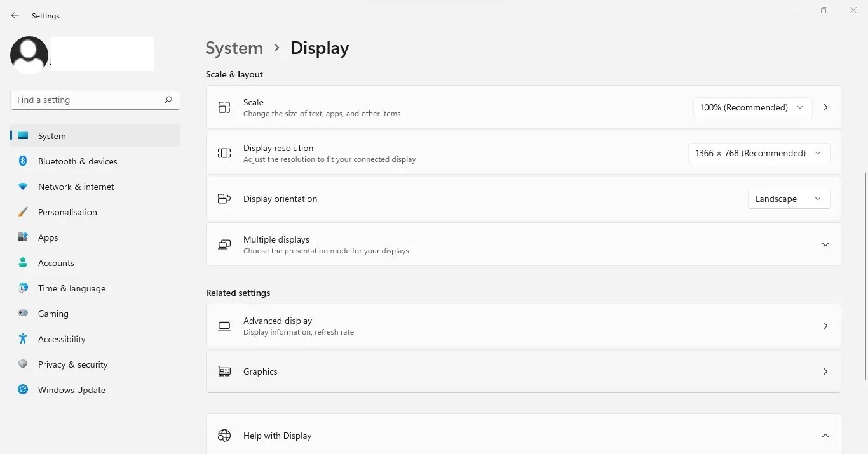Select the Accounts person icon
Image resolution: width=868 pixels, height=454 pixels.
(x=22, y=263)
